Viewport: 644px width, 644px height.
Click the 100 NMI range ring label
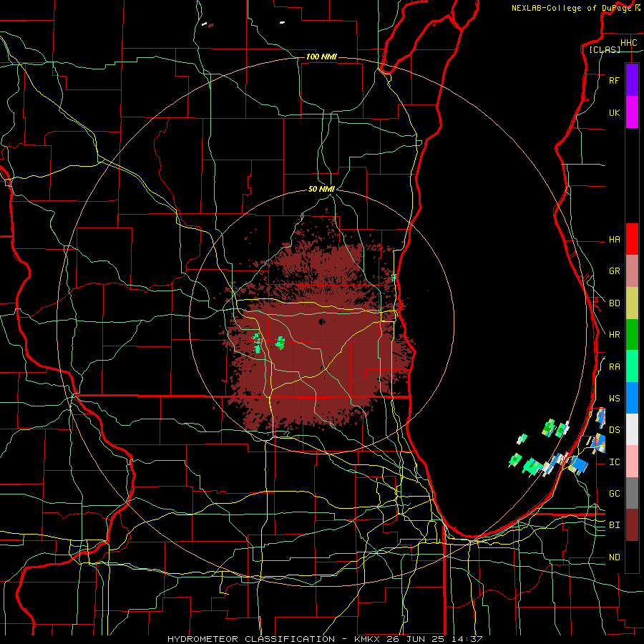pyautogui.click(x=321, y=57)
